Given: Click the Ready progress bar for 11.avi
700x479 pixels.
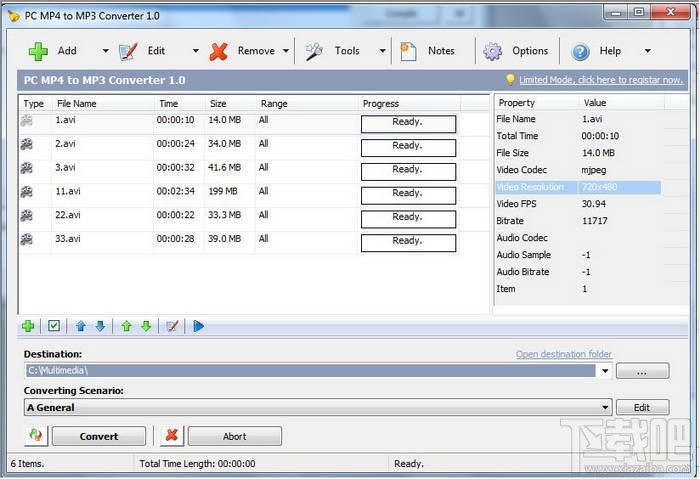Looking at the screenshot, I should 408,195.
